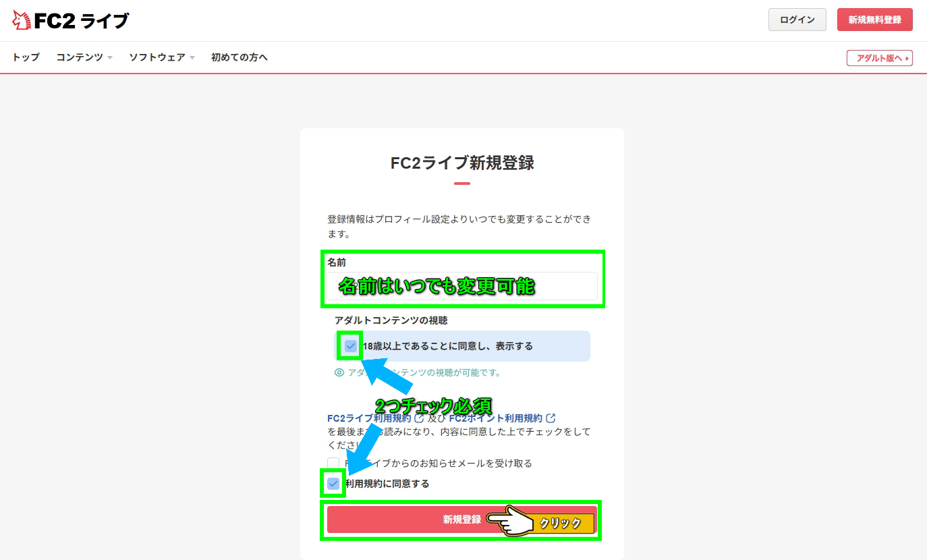Open external link icon beside FC2ポイント利用規約
Viewport: 927px width, 560px height.
(x=551, y=418)
